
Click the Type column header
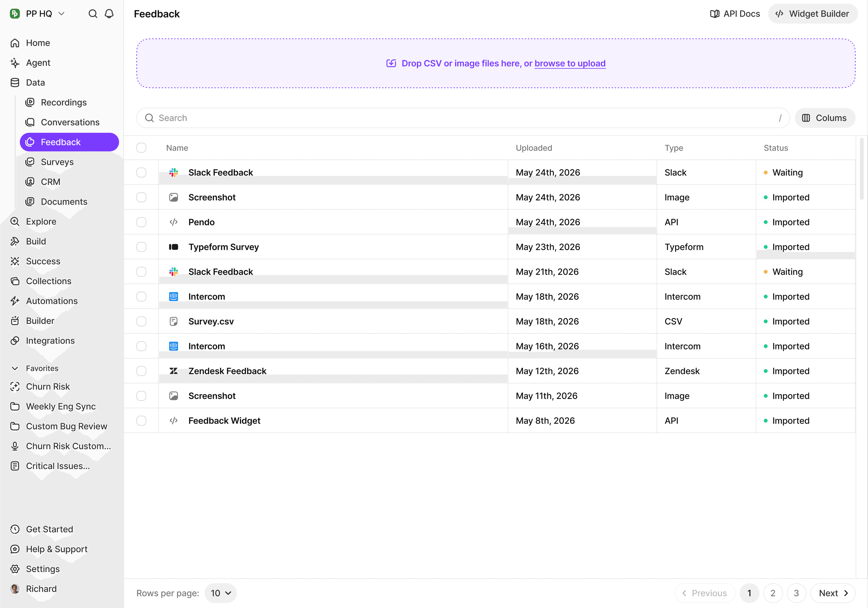click(674, 148)
